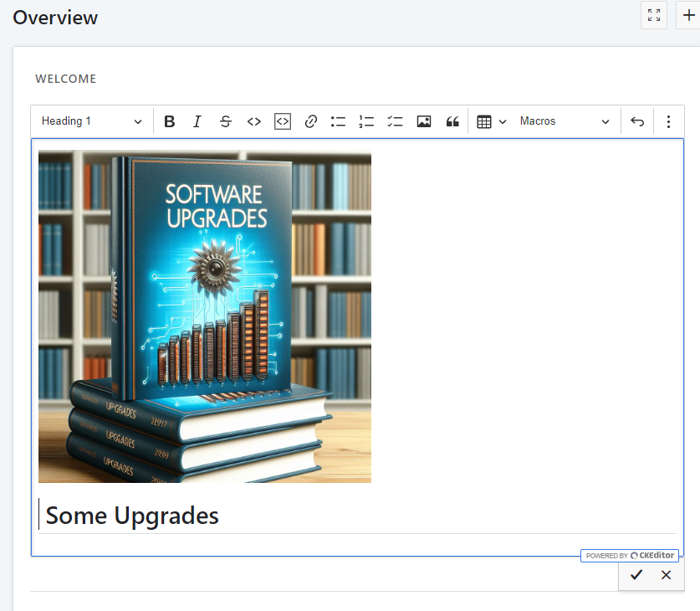
Task: Insert a link with the chain icon
Action: (311, 121)
